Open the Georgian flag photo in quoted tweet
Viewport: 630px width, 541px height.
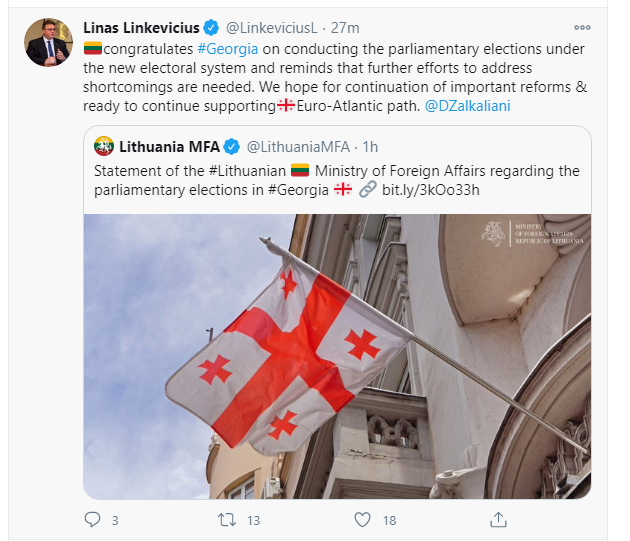click(x=337, y=357)
